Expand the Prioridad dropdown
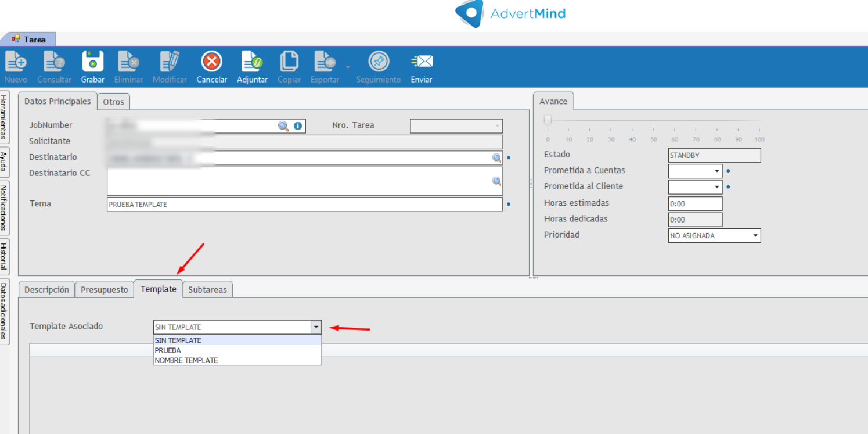The image size is (868, 434). (x=755, y=235)
